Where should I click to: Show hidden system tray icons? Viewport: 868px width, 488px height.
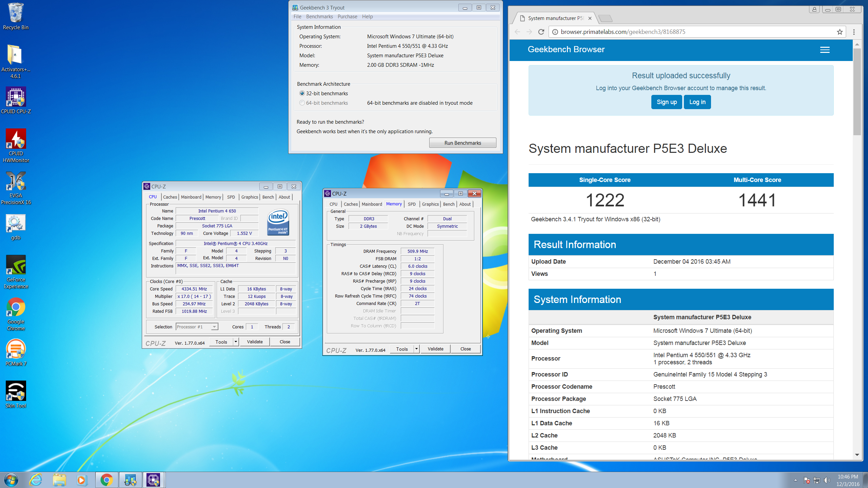(795, 480)
